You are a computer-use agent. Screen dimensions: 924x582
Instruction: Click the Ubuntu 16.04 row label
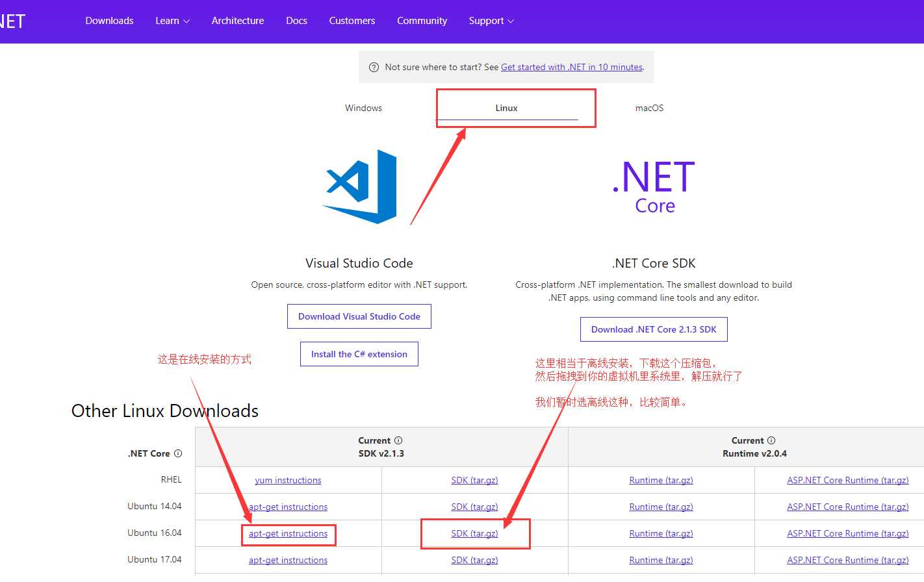pos(155,533)
